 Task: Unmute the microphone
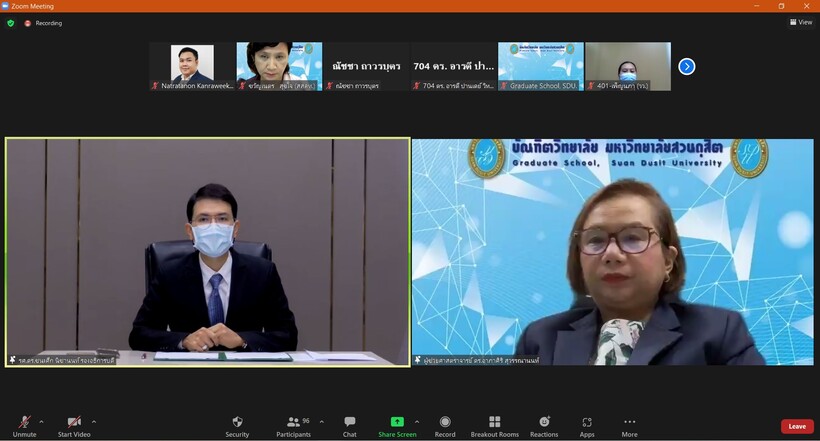point(24,426)
